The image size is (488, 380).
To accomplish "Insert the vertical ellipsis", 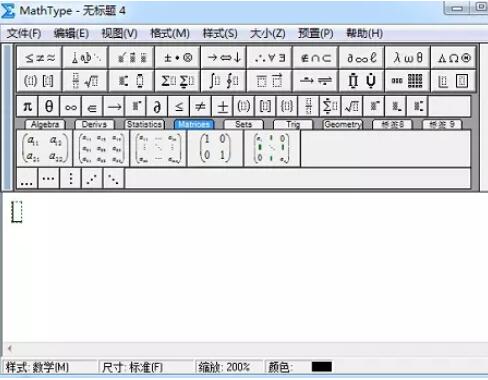I will tap(70, 179).
